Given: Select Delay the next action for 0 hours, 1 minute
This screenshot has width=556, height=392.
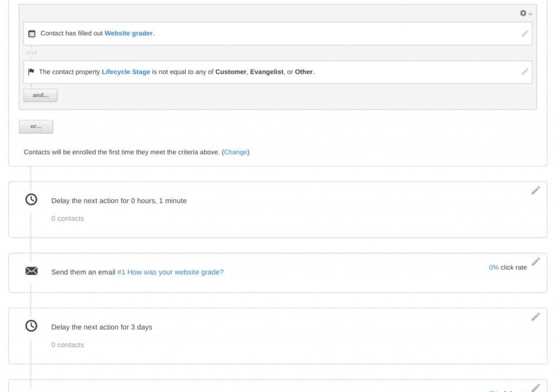Looking at the screenshot, I should pos(119,201).
